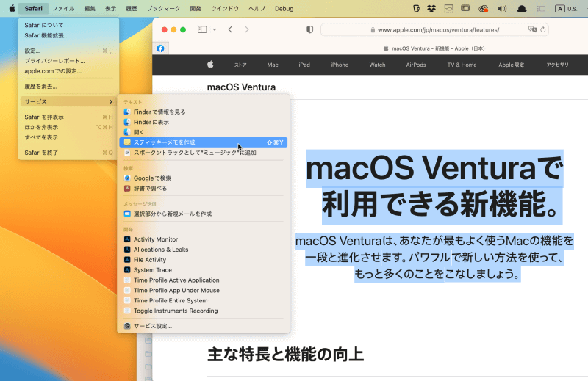Open the 編集 menu
The width and height of the screenshot is (588, 381).
pos(90,8)
